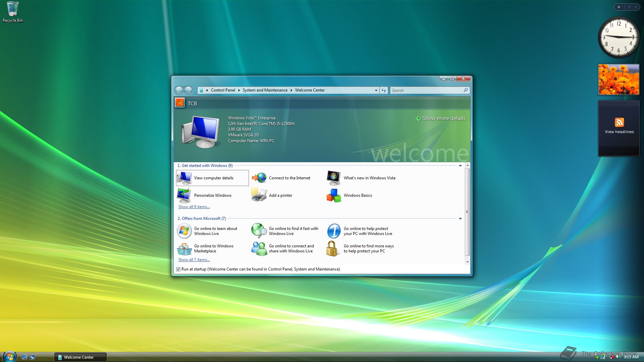Open Connect to the Internet

[x=281, y=178]
